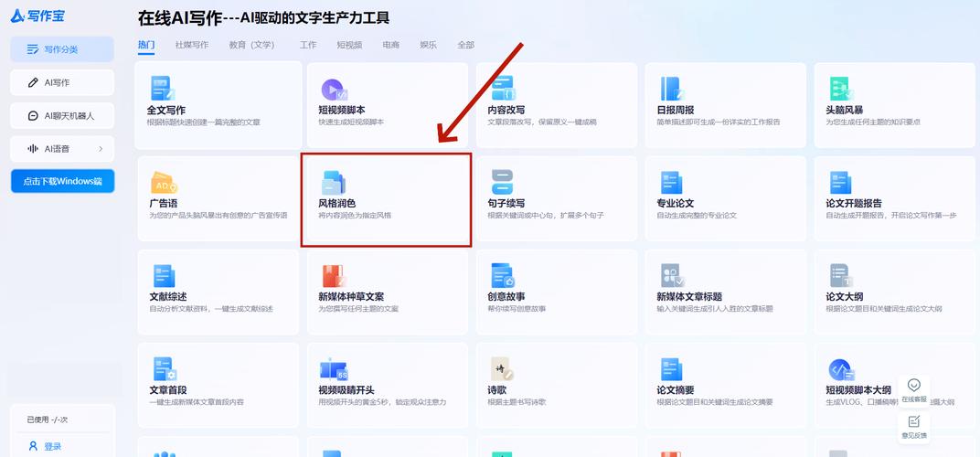Click the 广告语 AD icon
980x457 pixels.
click(x=164, y=183)
